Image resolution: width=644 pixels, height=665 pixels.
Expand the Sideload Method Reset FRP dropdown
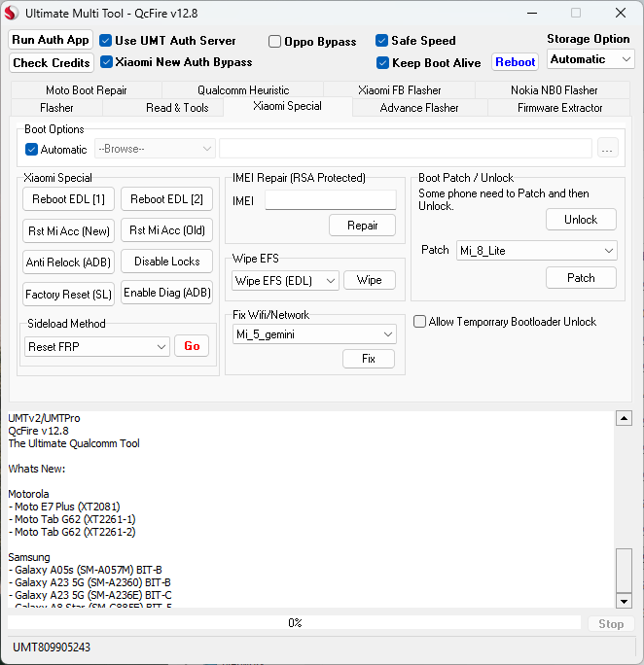pos(97,346)
